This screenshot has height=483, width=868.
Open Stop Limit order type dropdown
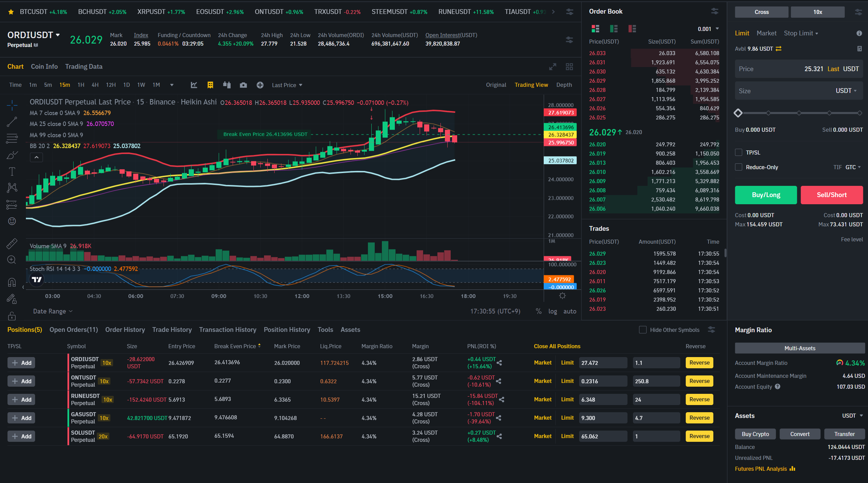(x=801, y=33)
